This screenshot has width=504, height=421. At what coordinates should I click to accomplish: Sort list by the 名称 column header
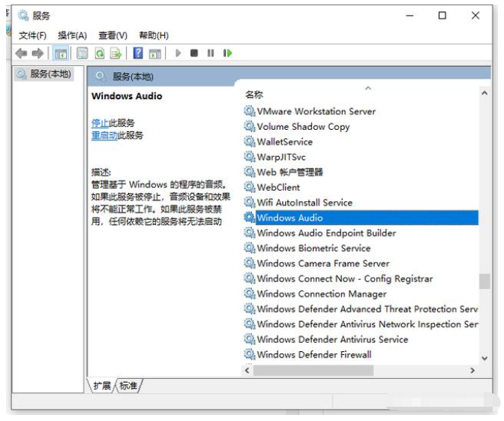254,95
